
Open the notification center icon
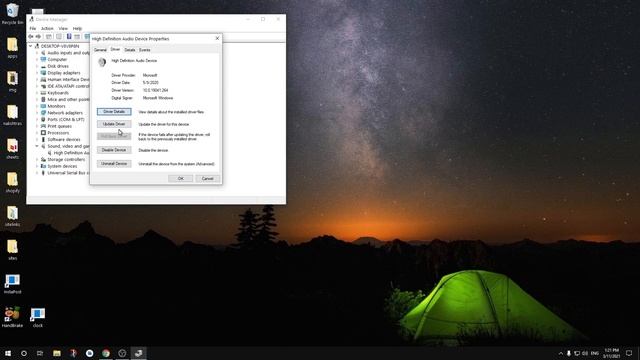point(629,353)
